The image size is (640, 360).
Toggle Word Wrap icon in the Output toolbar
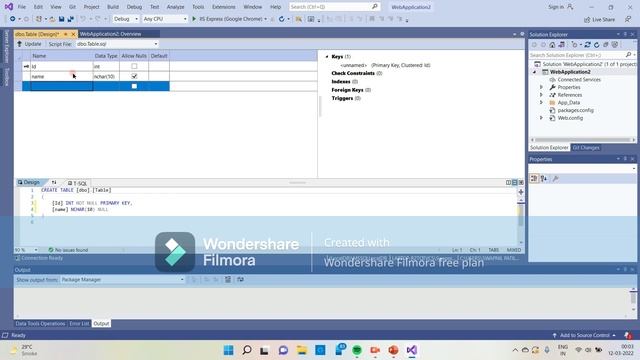point(240,280)
